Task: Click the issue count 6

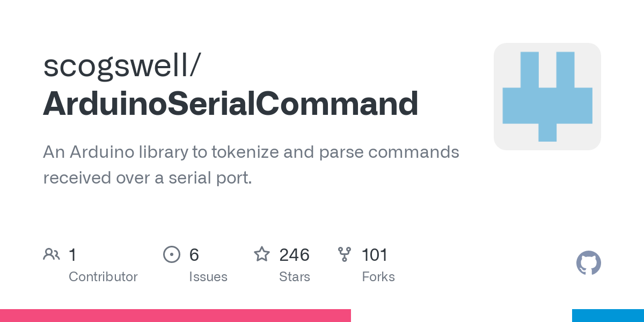Action: tap(194, 255)
